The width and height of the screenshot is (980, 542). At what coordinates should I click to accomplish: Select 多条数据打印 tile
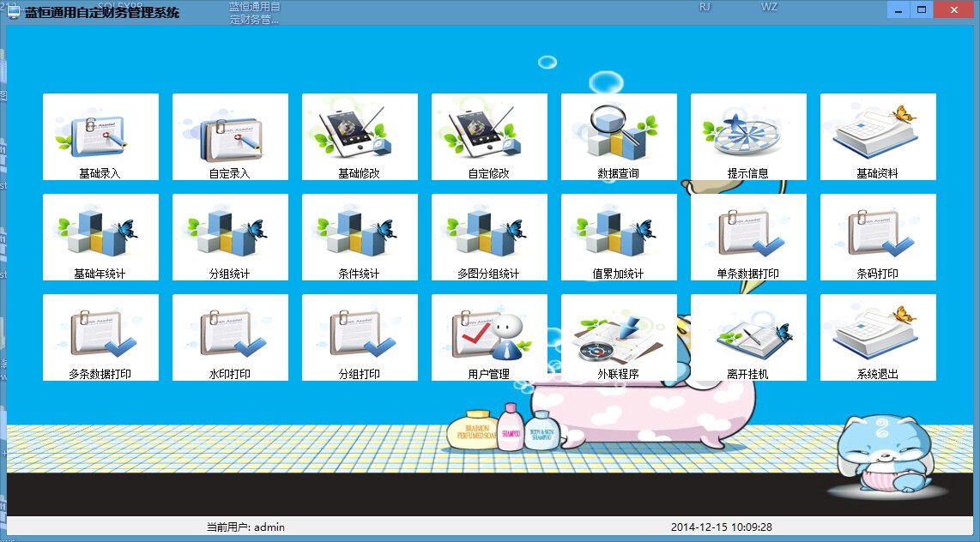(100, 337)
